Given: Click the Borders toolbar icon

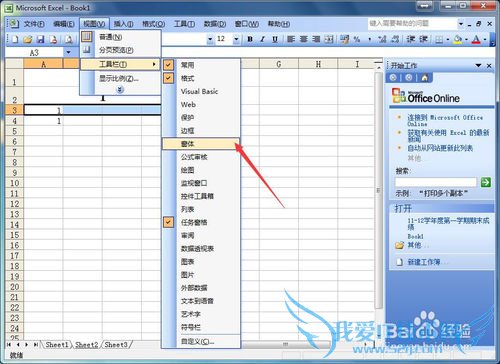Looking at the screenshot, I should point(439,40).
